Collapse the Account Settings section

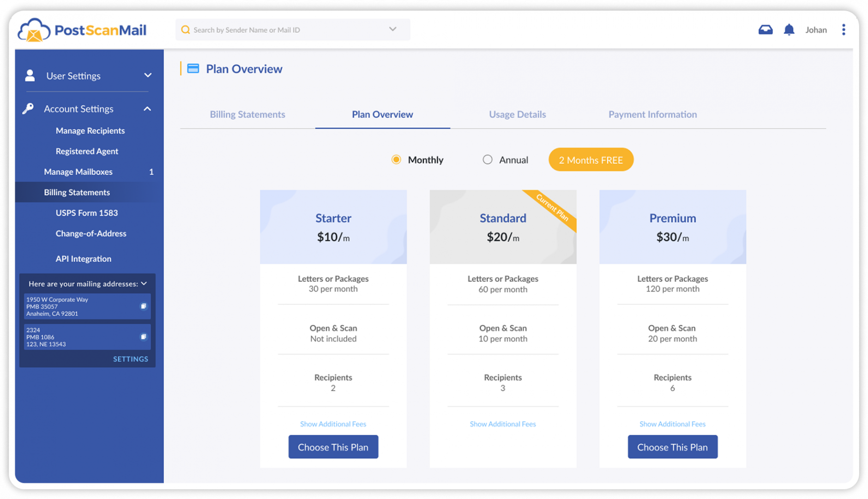coord(147,108)
